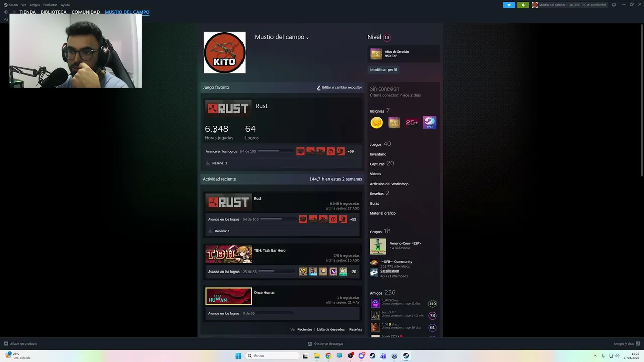Image resolution: width=644 pixels, height=362 pixels.
Task: Open Gestionar descargas
Action: pyautogui.click(x=326, y=344)
